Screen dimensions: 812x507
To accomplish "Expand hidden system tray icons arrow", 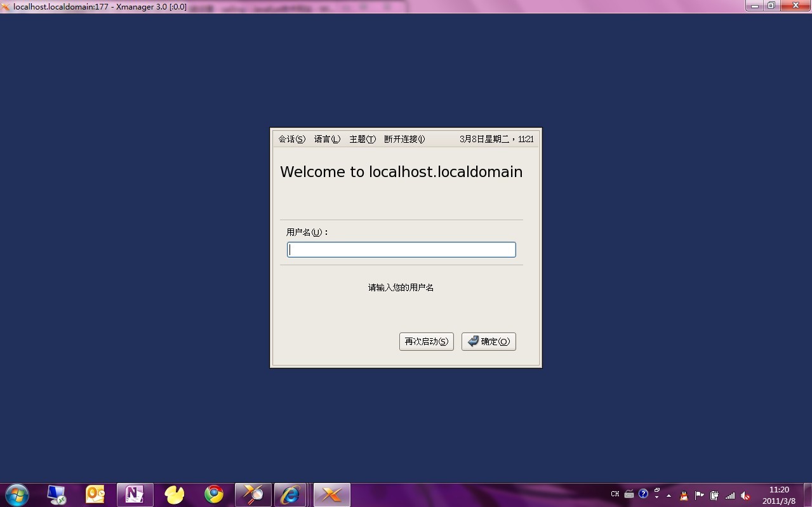I will 669,496.
